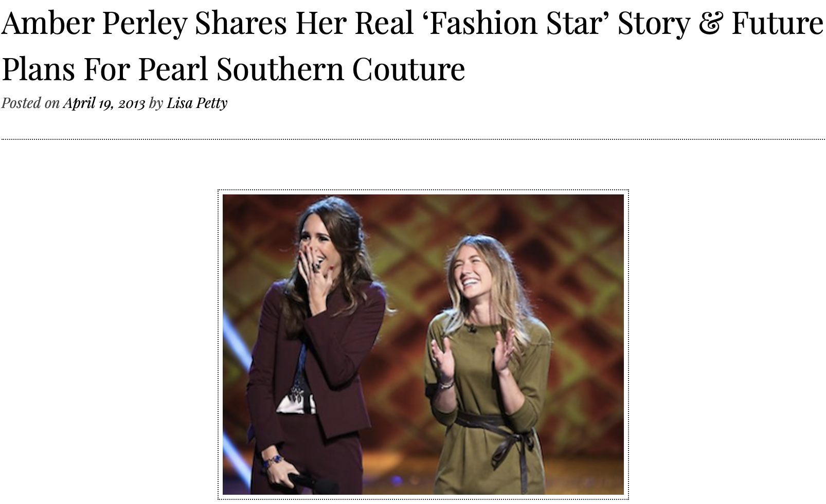Click the microphone held in the photo

click(309, 482)
